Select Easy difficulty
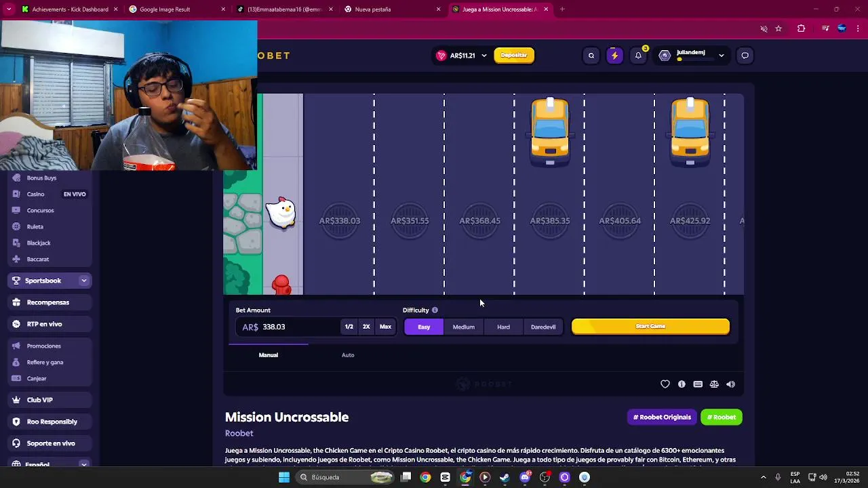 pos(424,327)
